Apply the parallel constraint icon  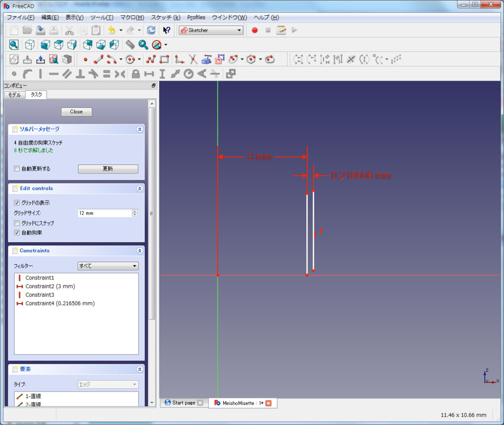[x=67, y=74]
